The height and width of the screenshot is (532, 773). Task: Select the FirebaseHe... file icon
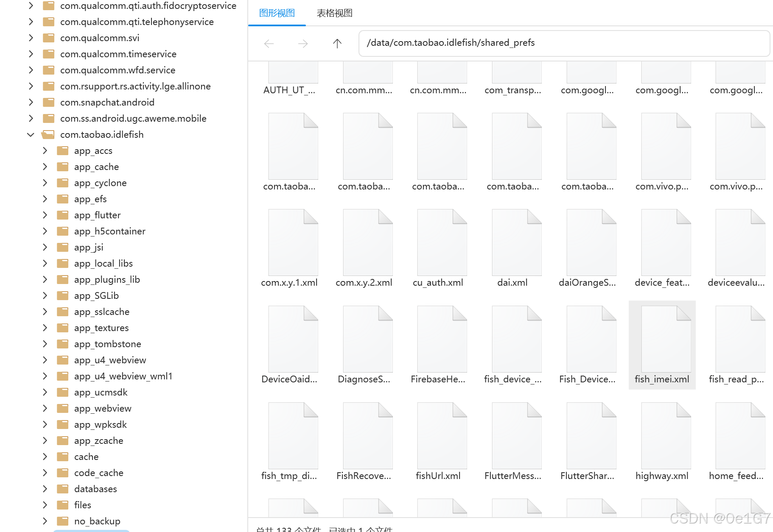[x=442, y=339]
